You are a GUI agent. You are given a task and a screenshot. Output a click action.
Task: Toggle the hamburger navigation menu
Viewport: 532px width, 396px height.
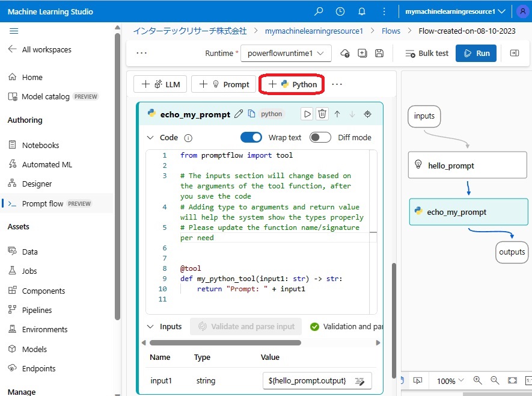point(14,31)
